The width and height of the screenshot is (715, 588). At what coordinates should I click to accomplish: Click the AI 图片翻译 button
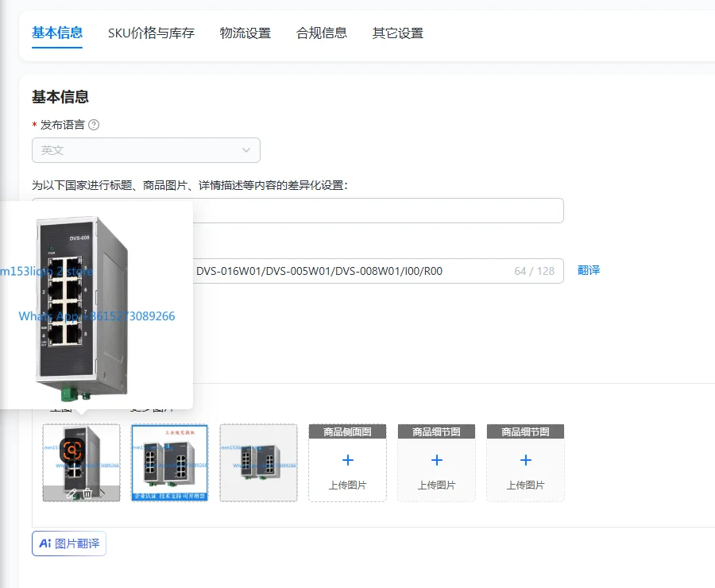[69, 544]
